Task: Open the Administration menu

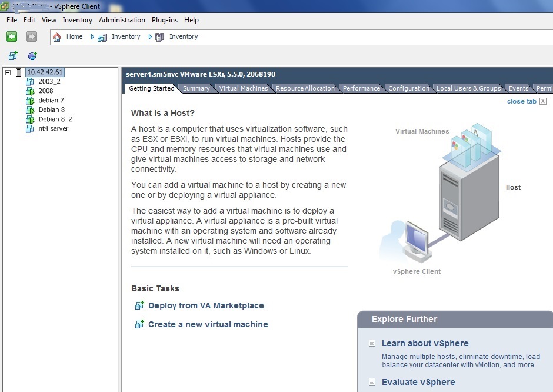Action: point(122,20)
